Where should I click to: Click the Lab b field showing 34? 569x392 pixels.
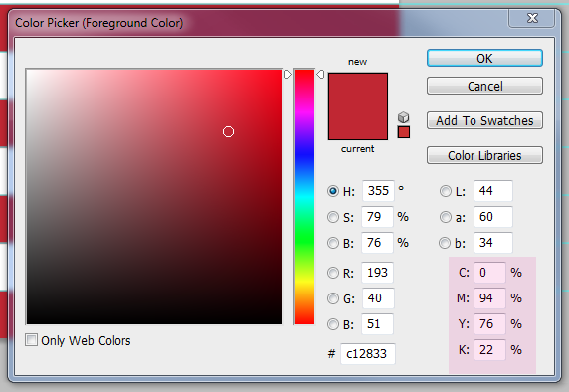pyautogui.click(x=493, y=243)
